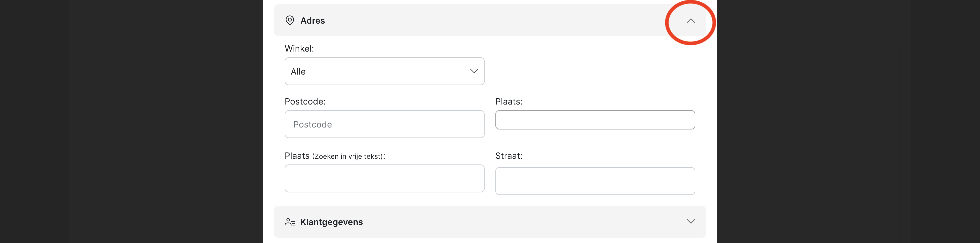
Task: Click the Plaats label with the free-text hint
Action: [297, 156]
